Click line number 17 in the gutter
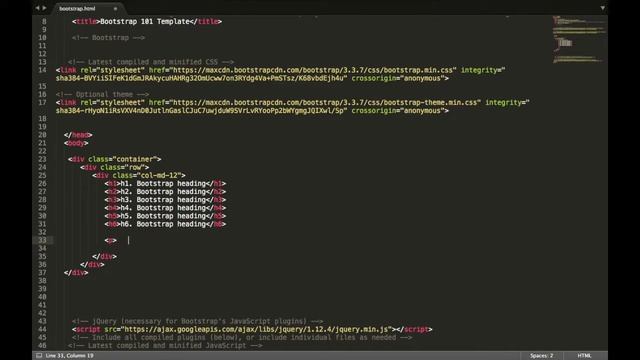Viewport: 640px width, 360px height. pyautogui.click(x=42, y=102)
